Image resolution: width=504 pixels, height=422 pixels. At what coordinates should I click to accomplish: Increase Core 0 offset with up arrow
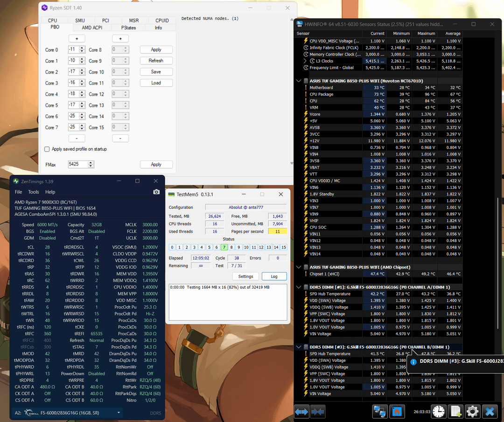tap(82, 48)
